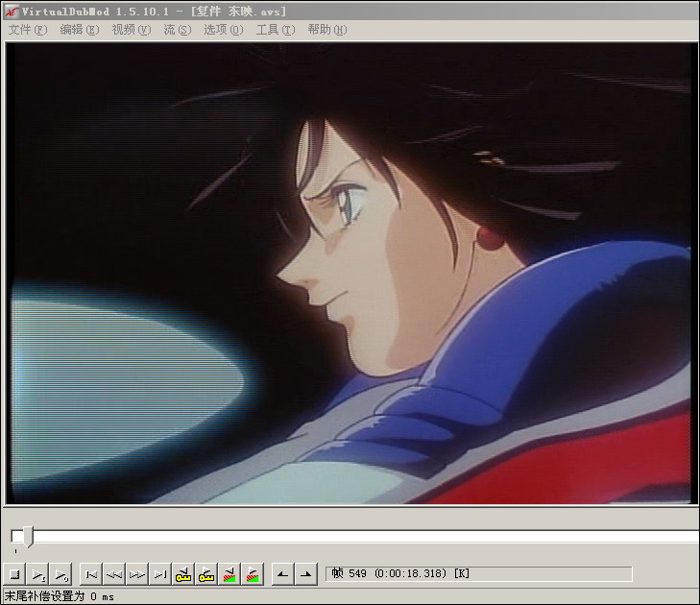Play the output video preview
Viewport: 700px width, 605px height.
61,574
